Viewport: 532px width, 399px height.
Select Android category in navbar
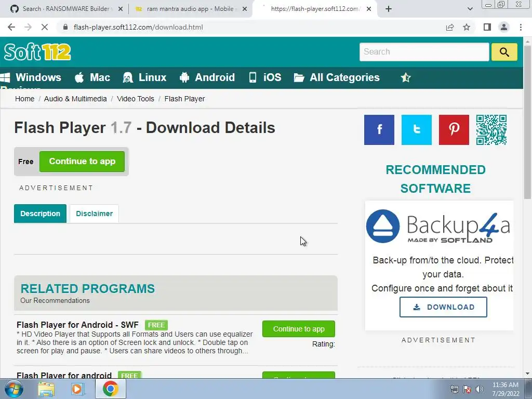point(207,77)
